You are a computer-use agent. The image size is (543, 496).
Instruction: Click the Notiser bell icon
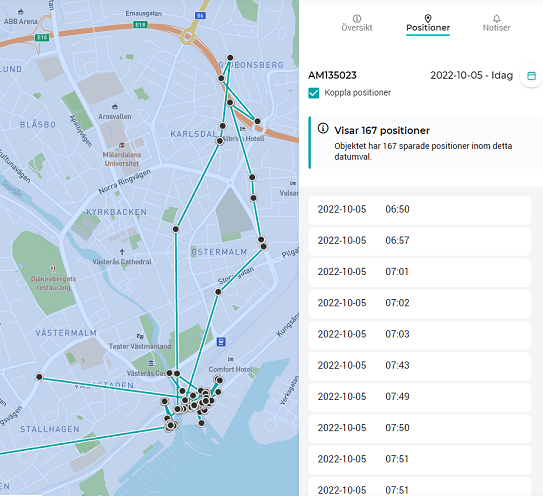(497, 18)
